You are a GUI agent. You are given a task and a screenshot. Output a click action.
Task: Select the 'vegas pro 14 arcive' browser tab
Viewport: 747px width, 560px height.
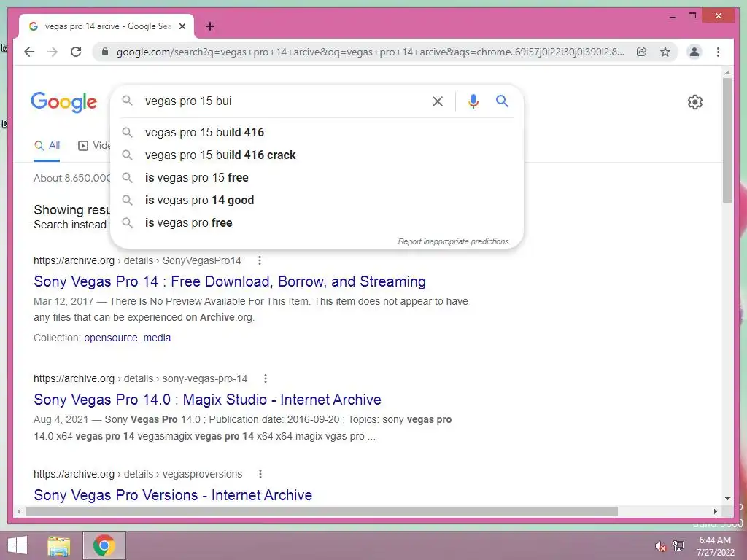coord(106,26)
